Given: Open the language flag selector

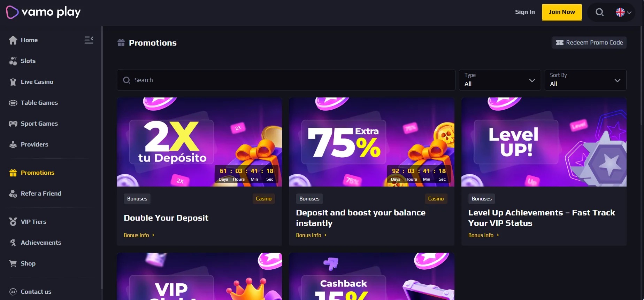Looking at the screenshot, I should click(x=623, y=12).
